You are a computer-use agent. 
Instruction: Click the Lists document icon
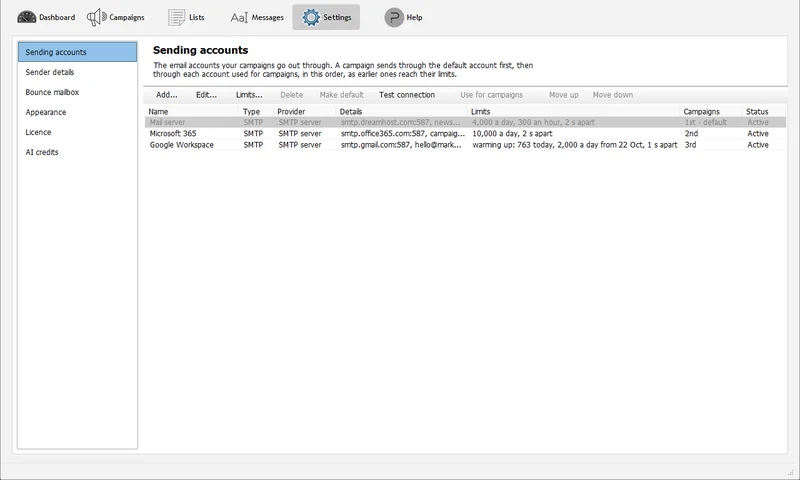coord(177,17)
